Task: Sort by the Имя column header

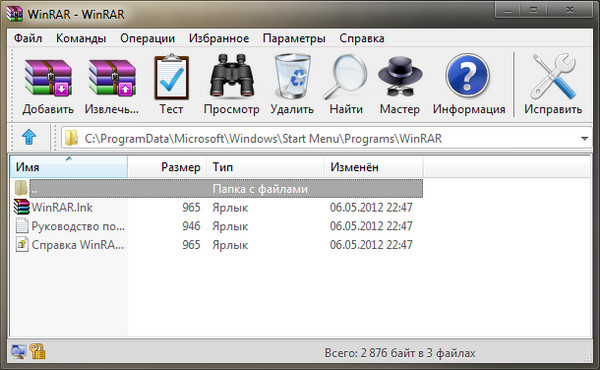Action: pos(69,167)
